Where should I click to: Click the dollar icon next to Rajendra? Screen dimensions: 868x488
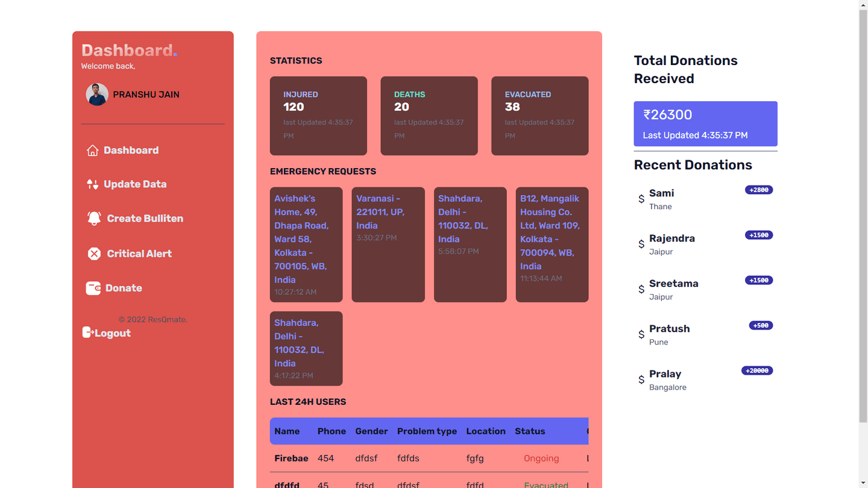point(641,244)
